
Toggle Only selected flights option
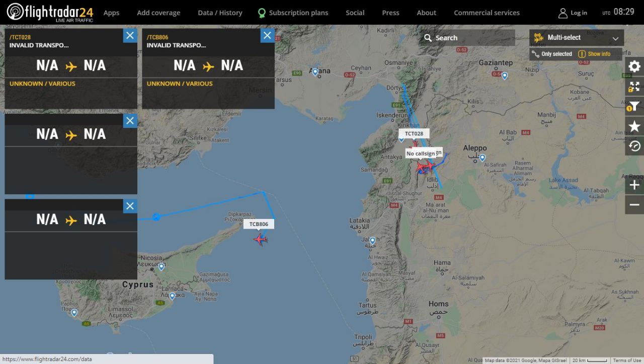pos(552,54)
